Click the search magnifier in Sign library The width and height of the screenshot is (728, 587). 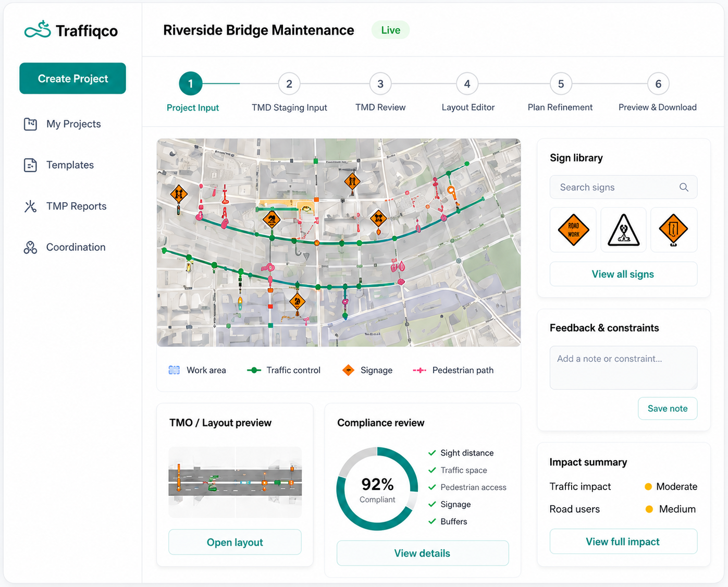(684, 187)
